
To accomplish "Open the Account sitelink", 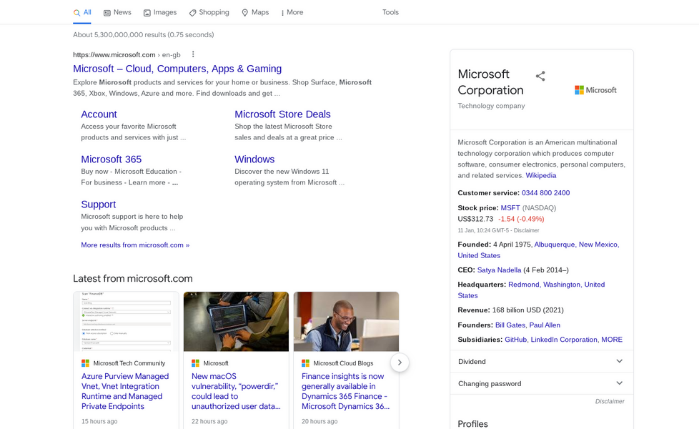I will (x=99, y=114).
